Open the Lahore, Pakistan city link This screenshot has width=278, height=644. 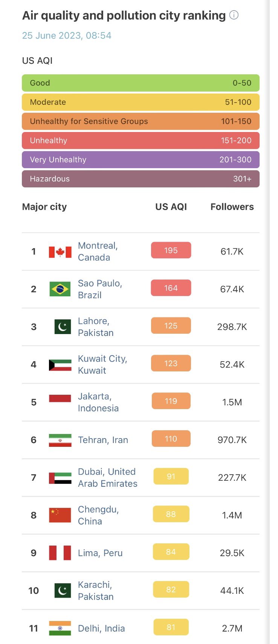[x=96, y=327]
